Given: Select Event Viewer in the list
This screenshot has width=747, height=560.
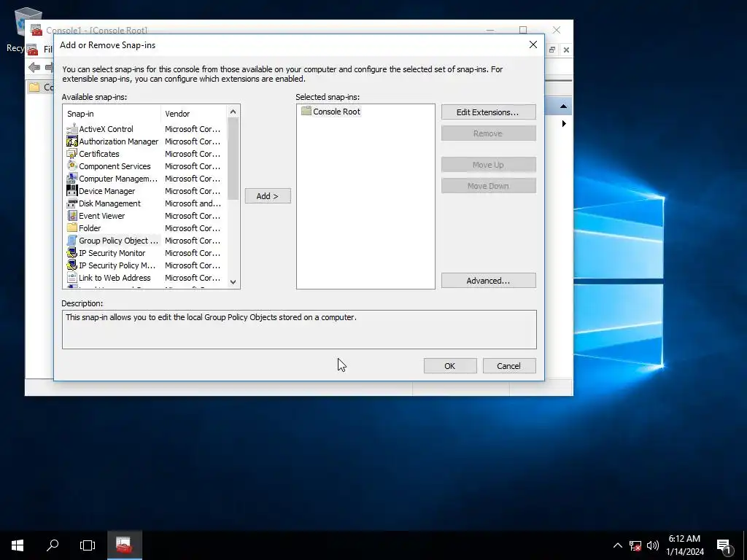Looking at the screenshot, I should (x=102, y=215).
